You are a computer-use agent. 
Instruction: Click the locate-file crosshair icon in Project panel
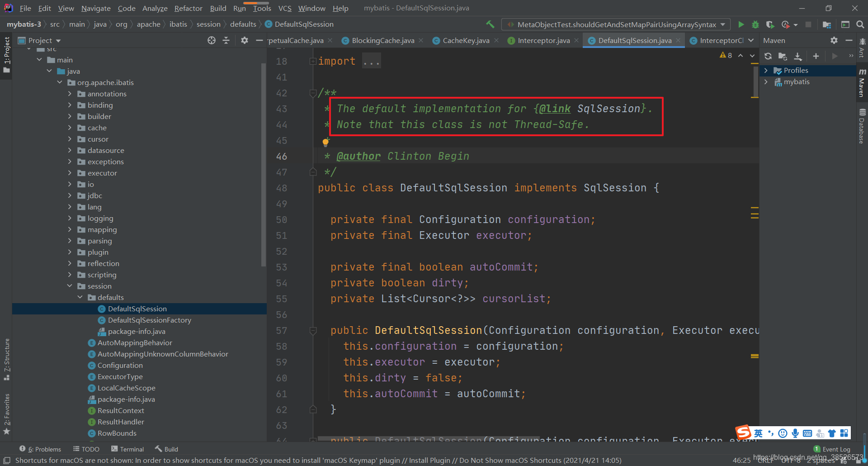(212, 40)
